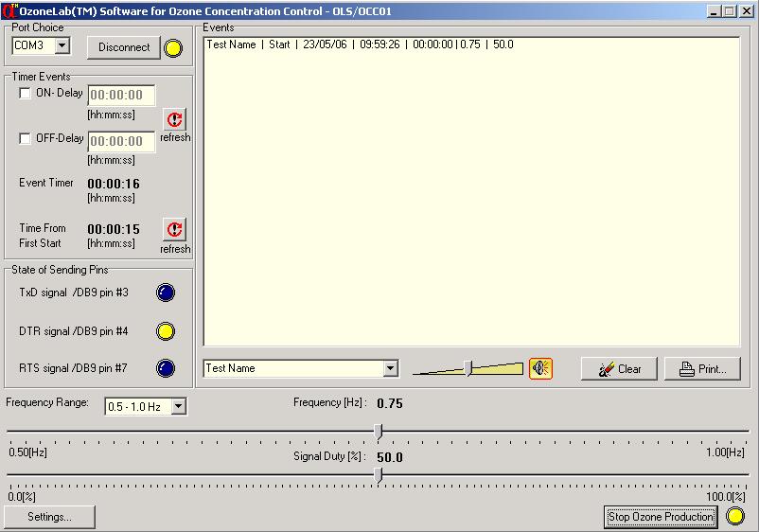Click the Timer Events refresh icon beside ON-Delay
Viewport: 759px width, 532px height.
(174, 119)
